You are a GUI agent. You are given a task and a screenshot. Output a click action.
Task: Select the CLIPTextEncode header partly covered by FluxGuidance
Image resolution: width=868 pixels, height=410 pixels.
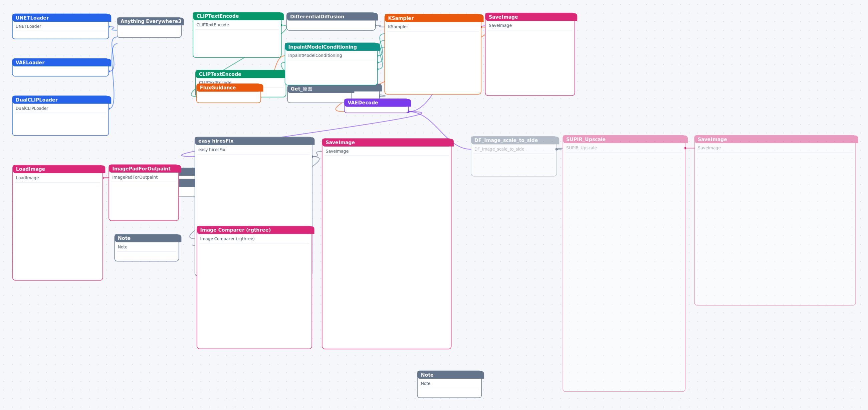240,74
